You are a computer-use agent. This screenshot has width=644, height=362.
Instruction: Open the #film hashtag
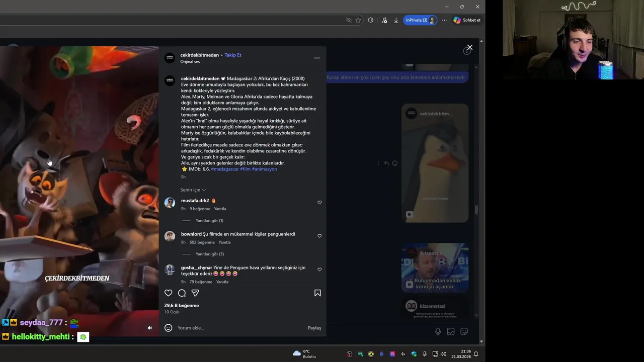pos(245,169)
